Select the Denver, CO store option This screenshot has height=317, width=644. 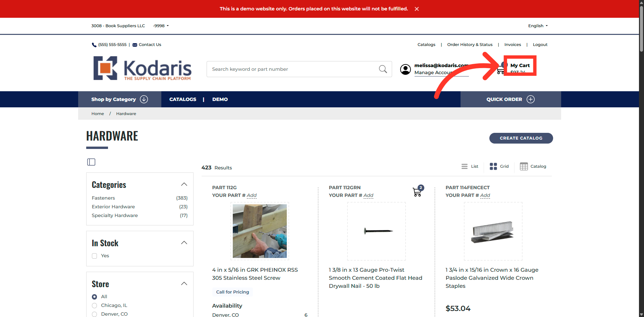click(95, 314)
